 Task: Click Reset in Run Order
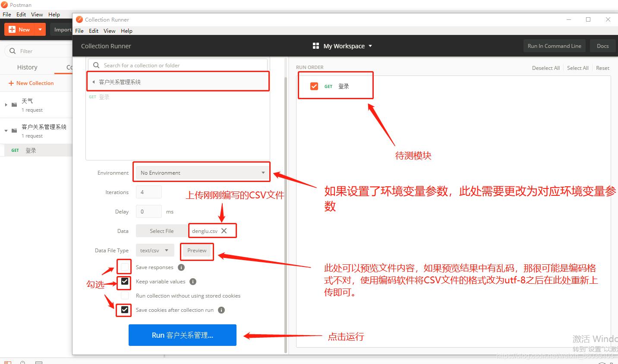click(602, 68)
